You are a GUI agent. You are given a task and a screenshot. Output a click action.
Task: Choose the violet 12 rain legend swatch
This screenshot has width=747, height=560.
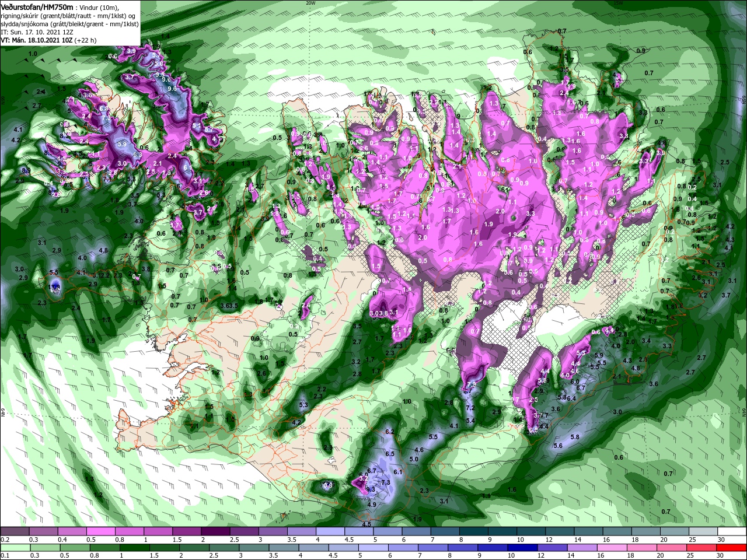552,548
